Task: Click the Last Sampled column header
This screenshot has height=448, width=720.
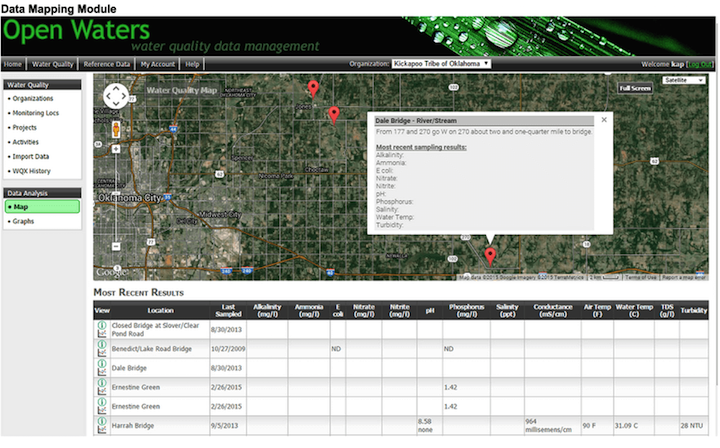Action: point(228,311)
